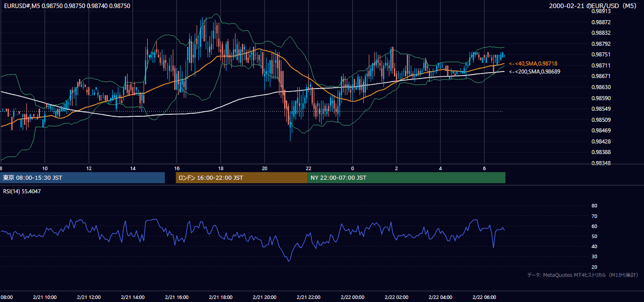Screen dimensions: 644x302
Task: Click the 0.98348 price axis label
Action: pyautogui.click(x=601, y=163)
